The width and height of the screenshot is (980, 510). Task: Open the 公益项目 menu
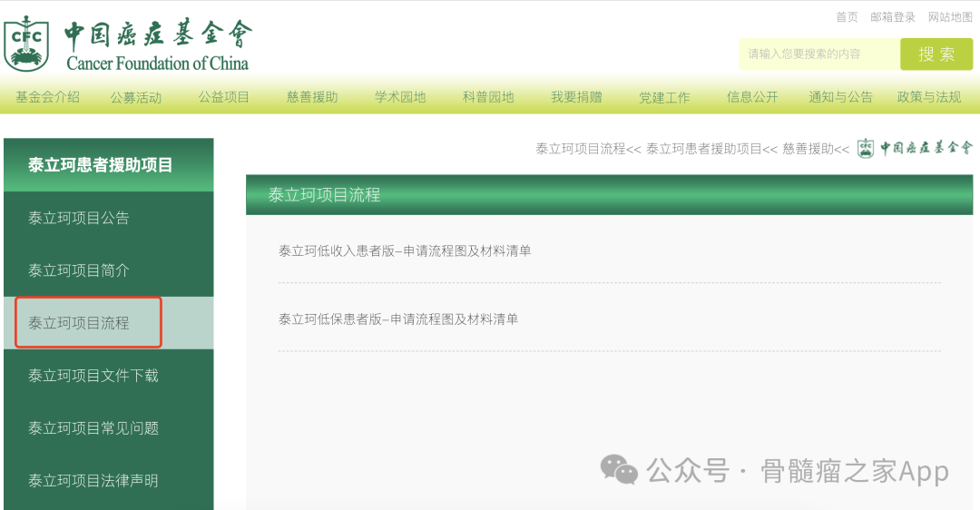click(x=224, y=97)
